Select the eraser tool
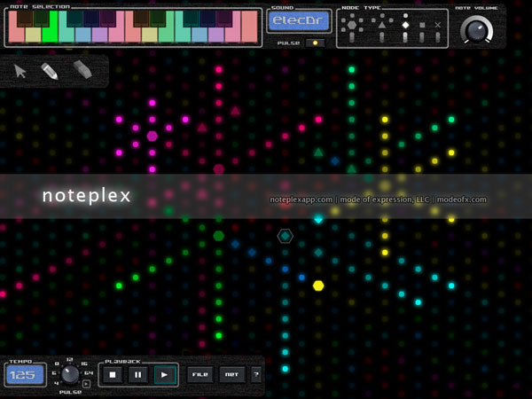Viewport: 532px width, 399px height. pyautogui.click(x=82, y=69)
